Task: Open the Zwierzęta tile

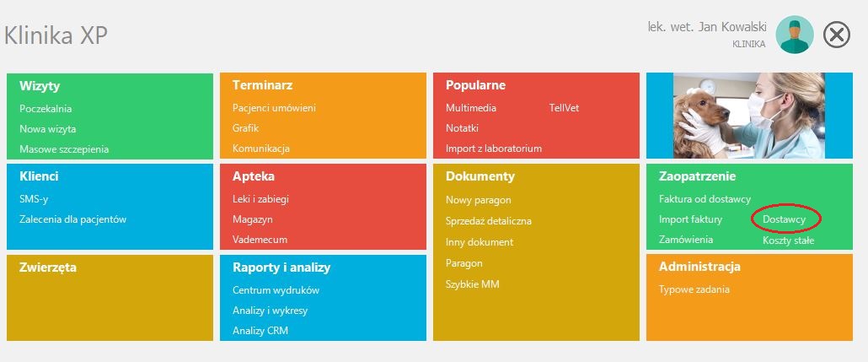Action: [x=110, y=298]
